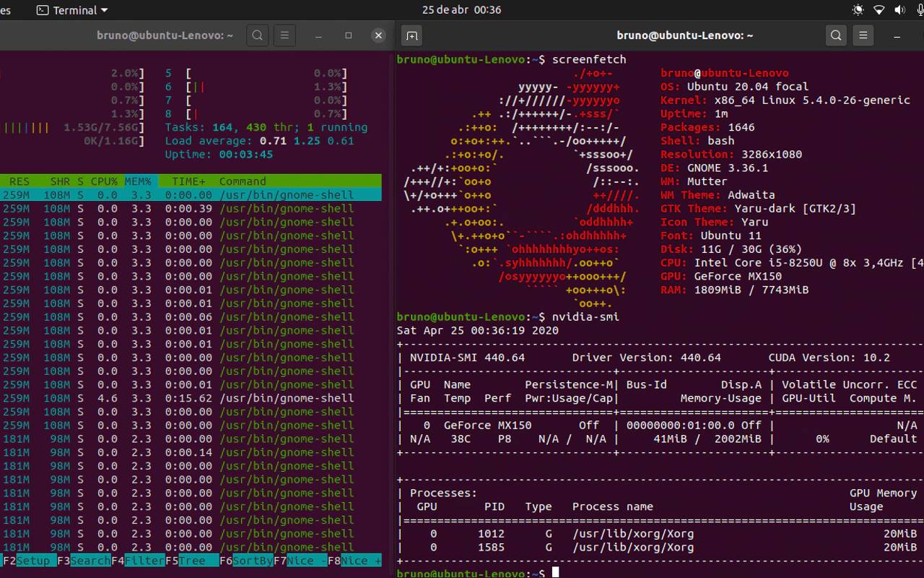The height and width of the screenshot is (578, 924).
Task: Click the Kernel line in screenfetch output
Action: (785, 100)
